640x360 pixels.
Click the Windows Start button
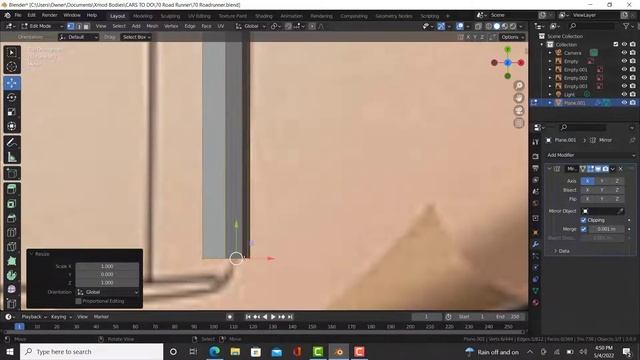pyautogui.click(x=9, y=352)
